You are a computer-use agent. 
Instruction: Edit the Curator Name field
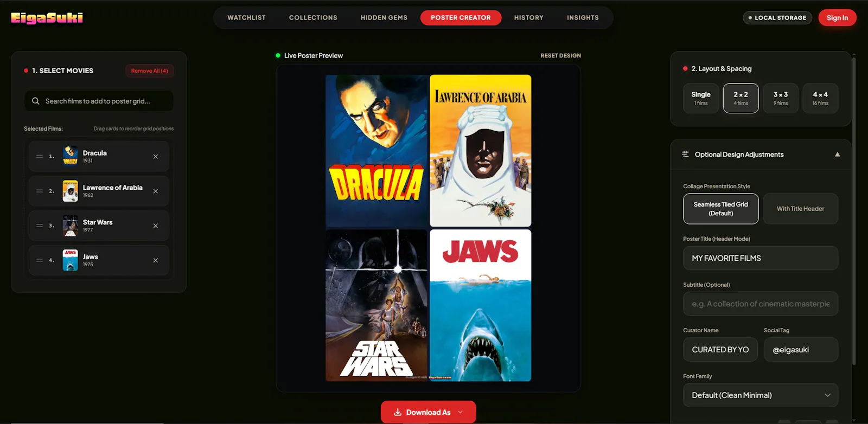[x=720, y=350]
